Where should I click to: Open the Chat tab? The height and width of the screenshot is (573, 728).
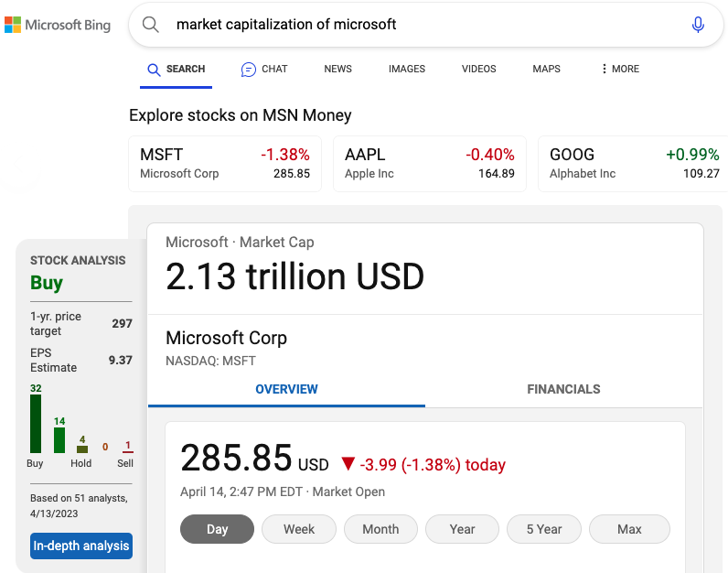click(264, 70)
